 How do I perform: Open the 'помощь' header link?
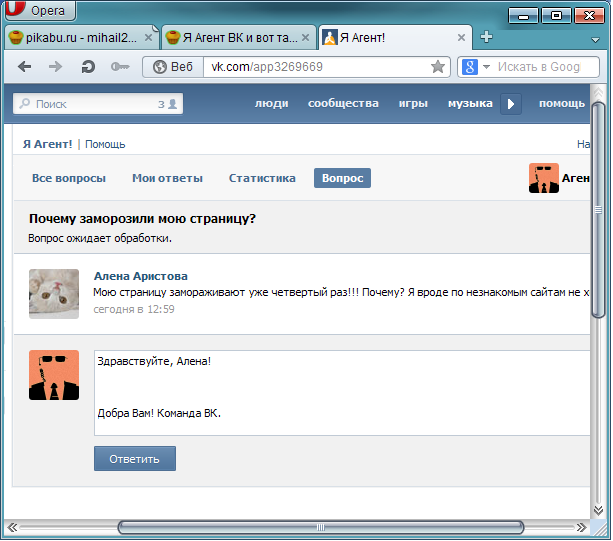click(x=562, y=103)
